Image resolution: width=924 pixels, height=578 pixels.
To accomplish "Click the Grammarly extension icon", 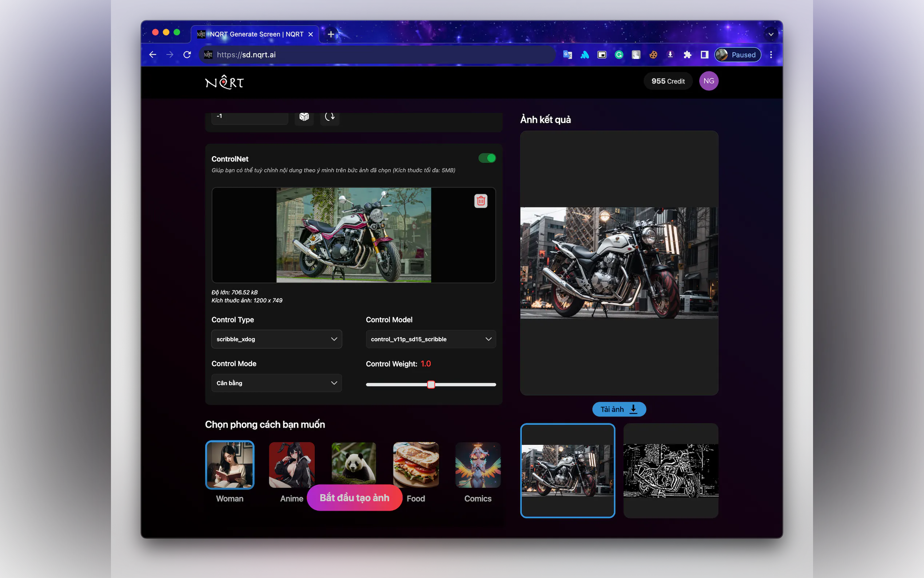I will point(619,55).
